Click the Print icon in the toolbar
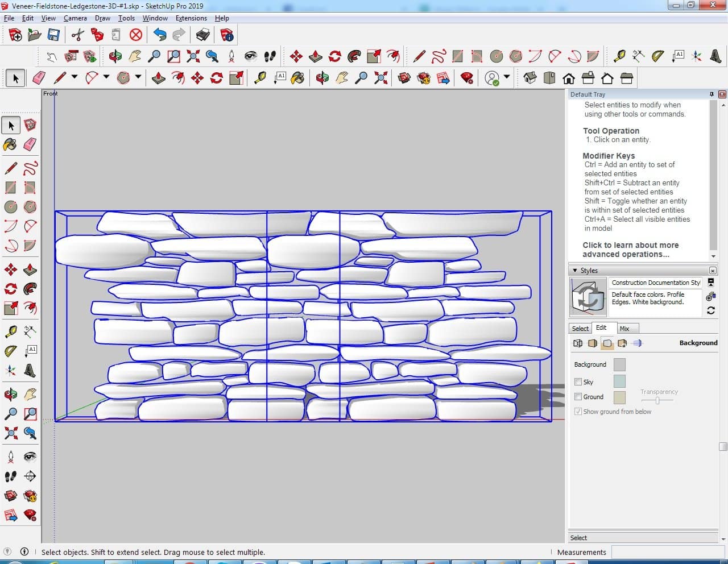This screenshot has width=728, height=564. pos(203,35)
